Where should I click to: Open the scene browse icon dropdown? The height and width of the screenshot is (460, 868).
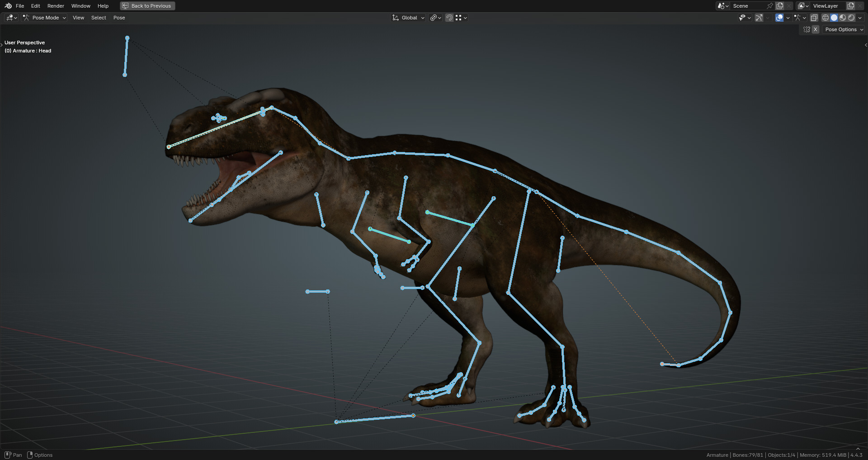point(723,6)
